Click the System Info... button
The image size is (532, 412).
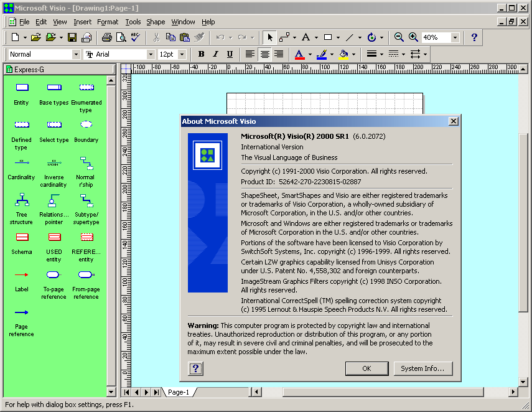tap(423, 368)
